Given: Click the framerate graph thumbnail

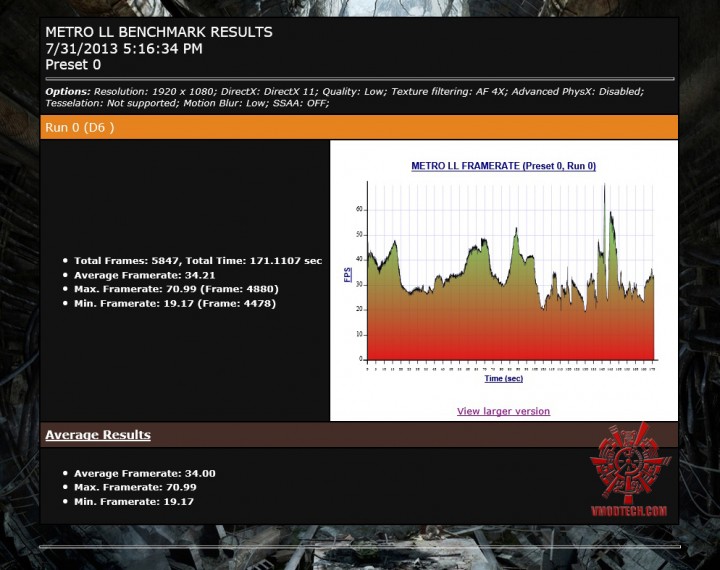Looking at the screenshot, I should pos(504,273).
